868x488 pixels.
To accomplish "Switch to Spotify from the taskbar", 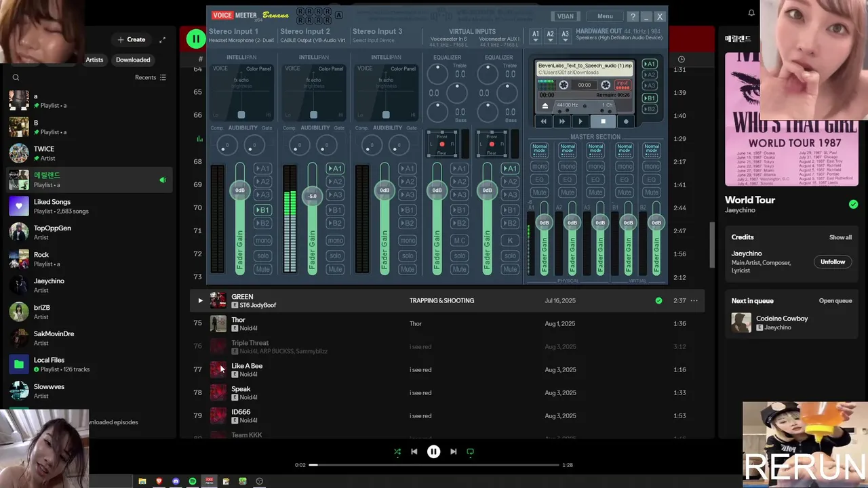I will tap(193, 481).
